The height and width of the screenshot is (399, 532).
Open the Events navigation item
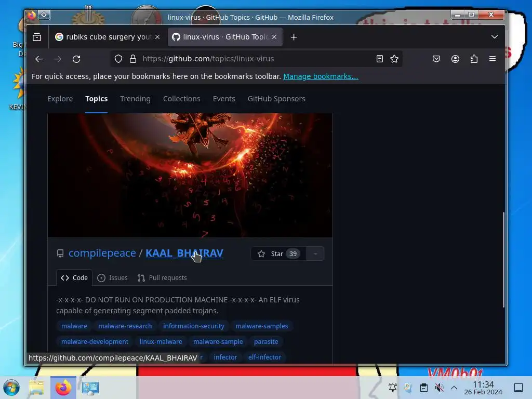224,99
